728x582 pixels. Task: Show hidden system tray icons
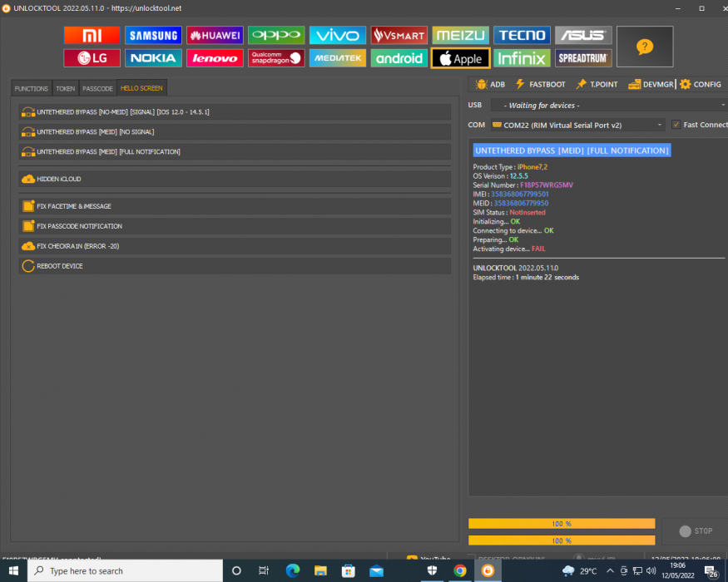point(610,571)
